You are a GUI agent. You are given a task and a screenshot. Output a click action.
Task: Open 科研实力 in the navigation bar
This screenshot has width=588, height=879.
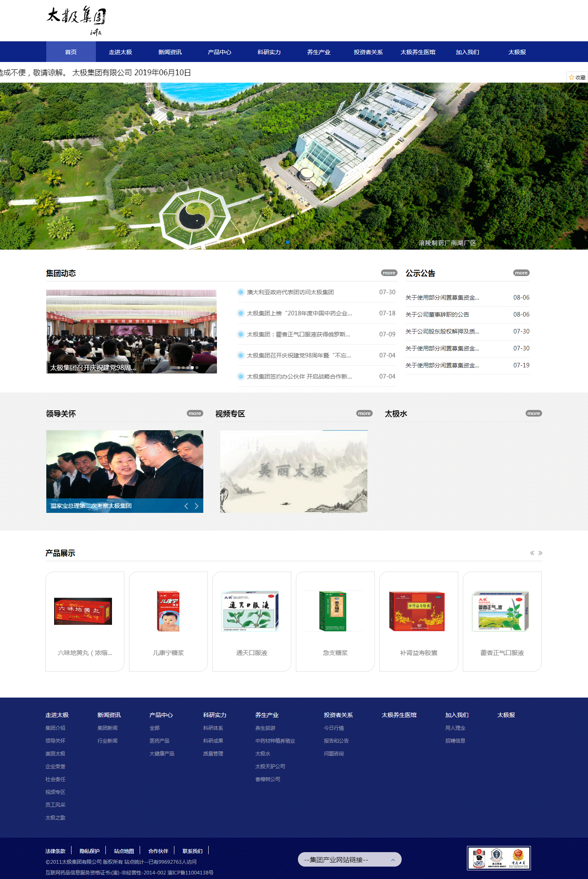tap(269, 52)
